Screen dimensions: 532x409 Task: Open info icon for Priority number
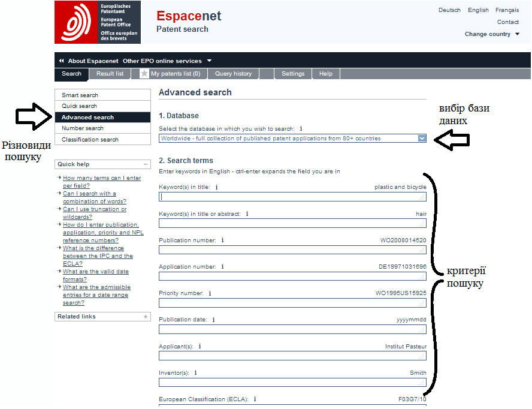pos(210,293)
